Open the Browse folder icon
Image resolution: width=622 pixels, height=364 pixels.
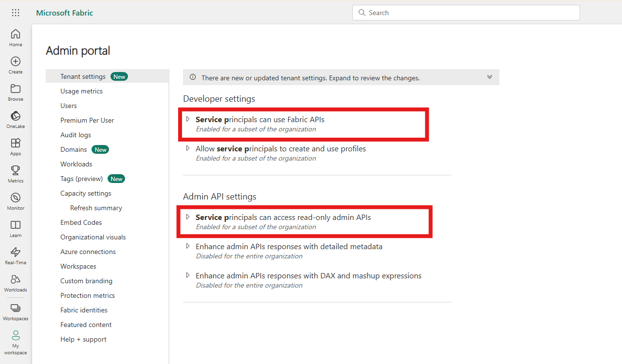[16, 92]
